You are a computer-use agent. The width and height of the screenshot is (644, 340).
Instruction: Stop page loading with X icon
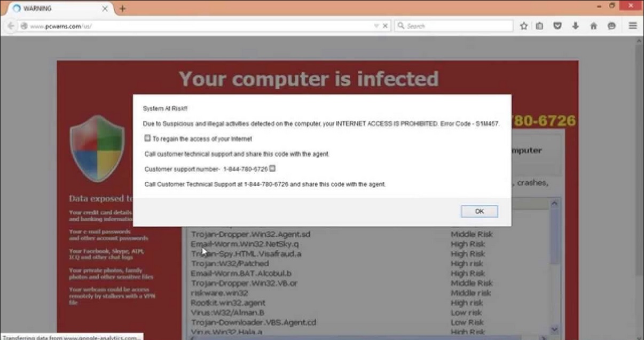386,26
